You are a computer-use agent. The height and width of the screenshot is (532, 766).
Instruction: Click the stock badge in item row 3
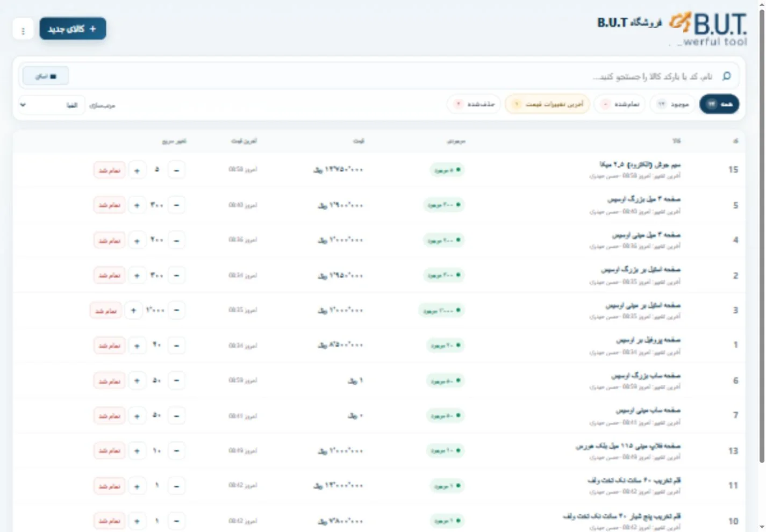[x=441, y=311]
